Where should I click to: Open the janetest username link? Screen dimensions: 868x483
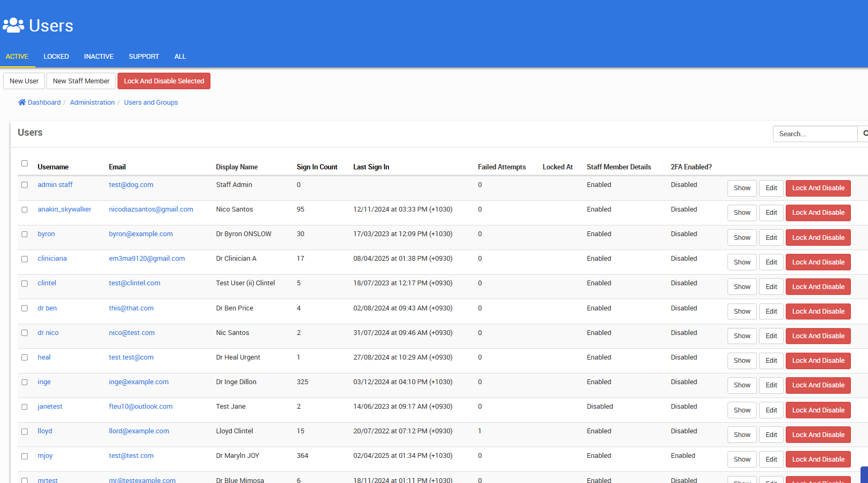point(50,407)
